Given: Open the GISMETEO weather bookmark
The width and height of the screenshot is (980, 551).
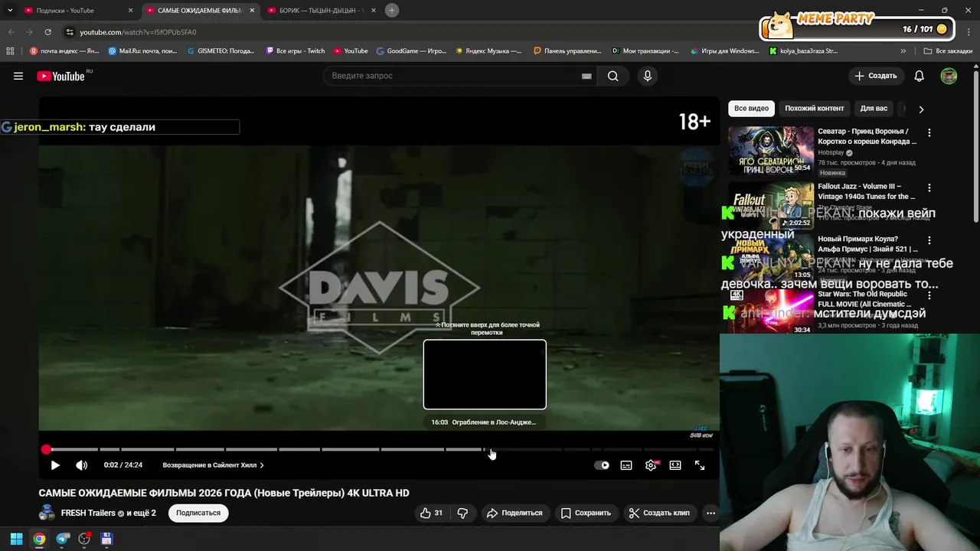Looking at the screenshot, I should point(221,51).
